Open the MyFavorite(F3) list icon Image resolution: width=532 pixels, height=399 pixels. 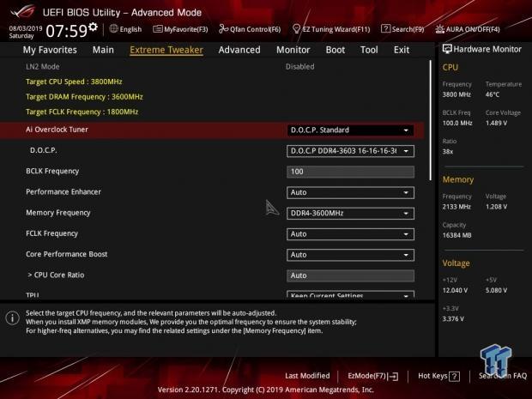point(157,29)
